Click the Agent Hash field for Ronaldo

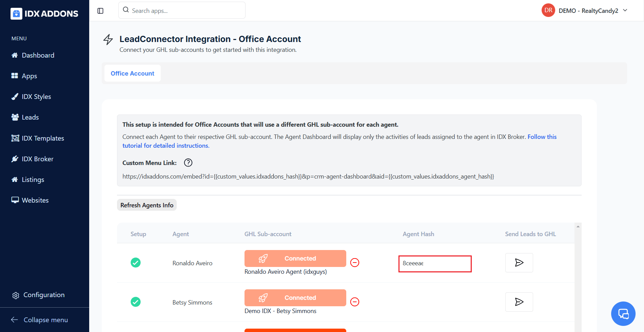tap(435, 264)
